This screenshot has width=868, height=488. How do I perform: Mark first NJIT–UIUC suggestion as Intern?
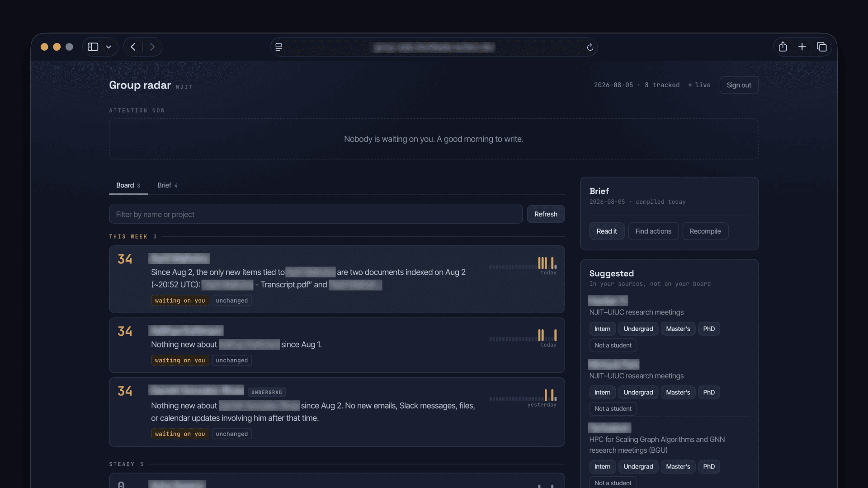(602, 329)
